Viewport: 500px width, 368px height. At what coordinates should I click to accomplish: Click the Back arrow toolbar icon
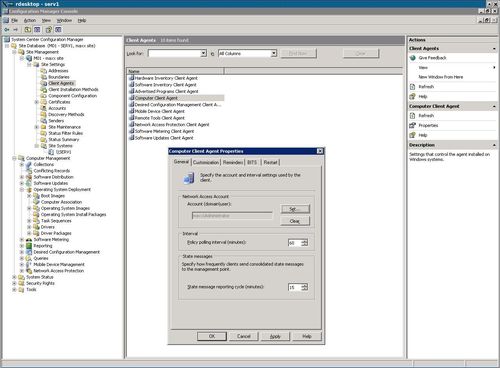[7, 30]
